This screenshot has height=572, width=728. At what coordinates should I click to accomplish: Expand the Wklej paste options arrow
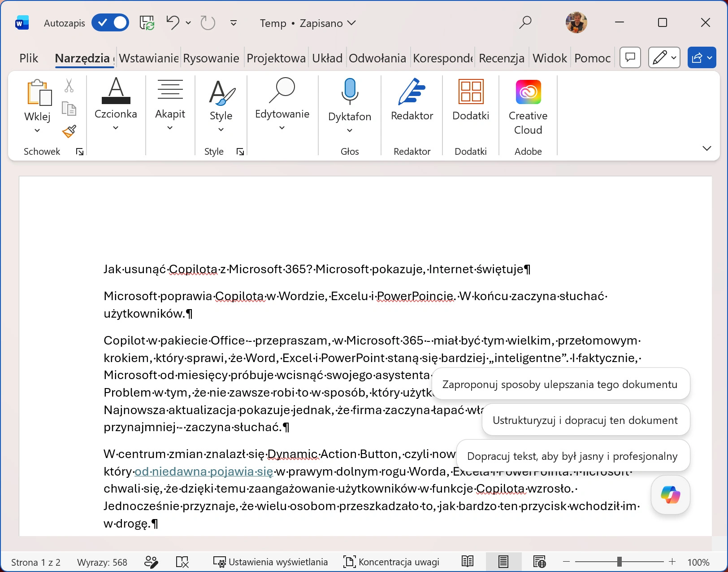pyautogui.click(x=37, y=131)
